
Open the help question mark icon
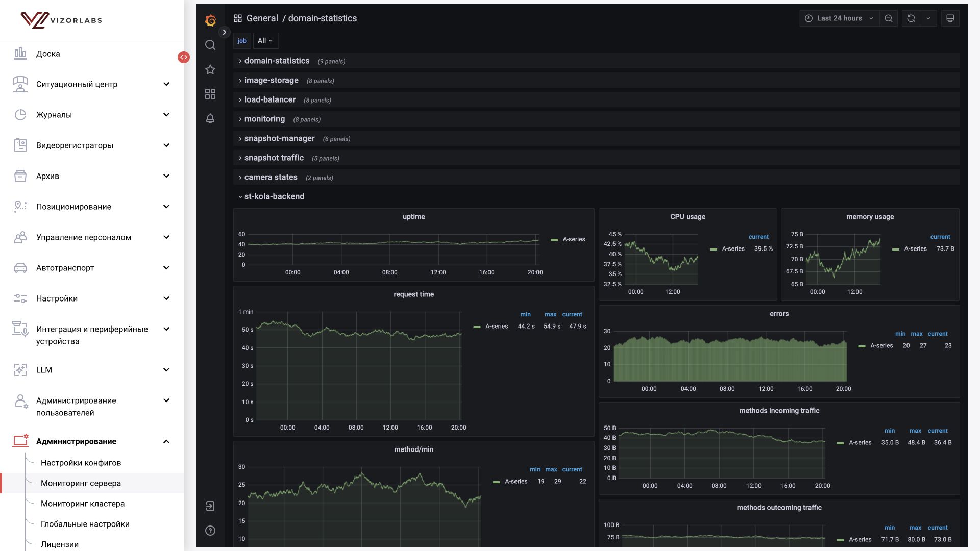pos(210,531)
